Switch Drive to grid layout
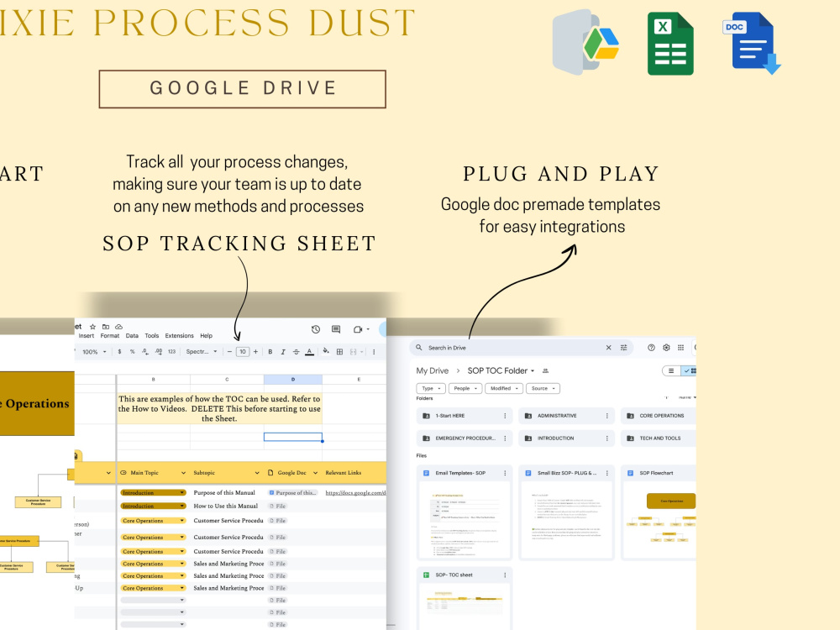Image resolution: width=840 pixels, height=630 pixels. (x=689, y=370)
